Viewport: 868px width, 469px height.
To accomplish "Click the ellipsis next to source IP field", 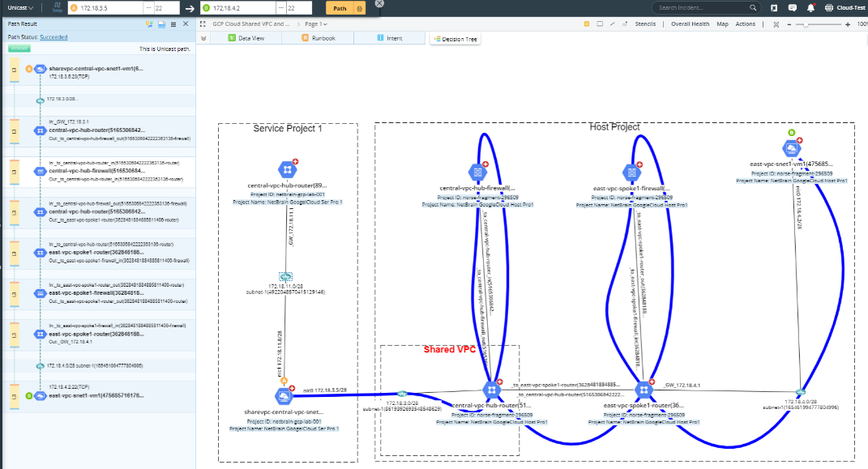I will click(148, 8).
